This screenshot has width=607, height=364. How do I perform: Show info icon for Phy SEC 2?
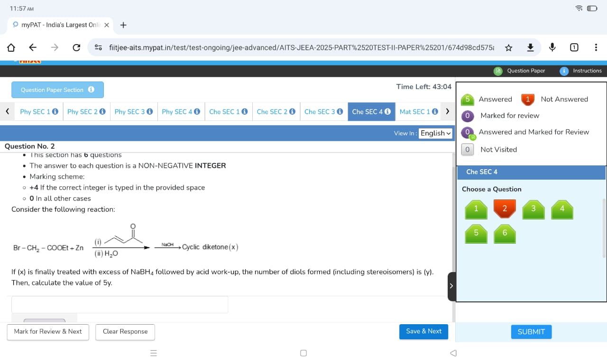[102, 111]
